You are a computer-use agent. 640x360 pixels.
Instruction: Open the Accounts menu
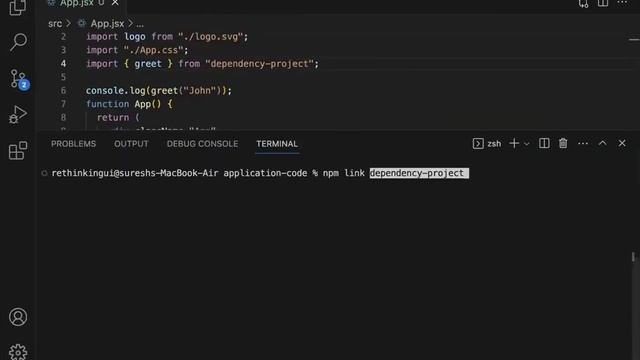click(18, 317)
